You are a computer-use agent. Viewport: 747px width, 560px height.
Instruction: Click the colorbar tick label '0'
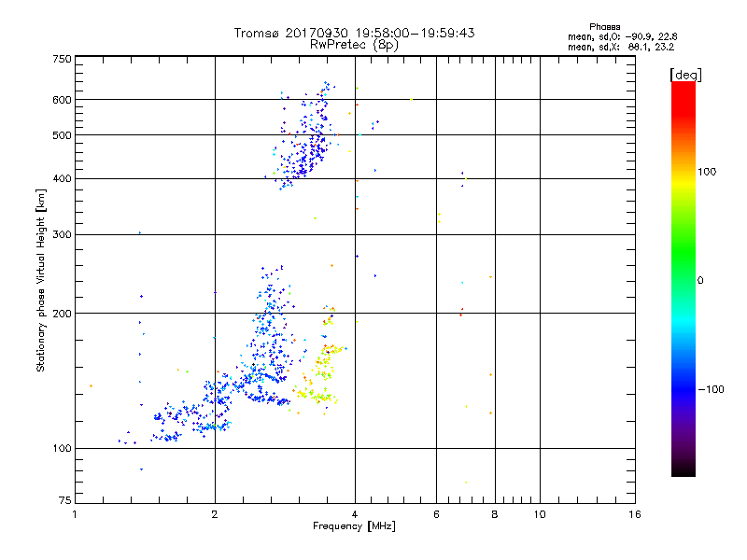tap(700, 280)
